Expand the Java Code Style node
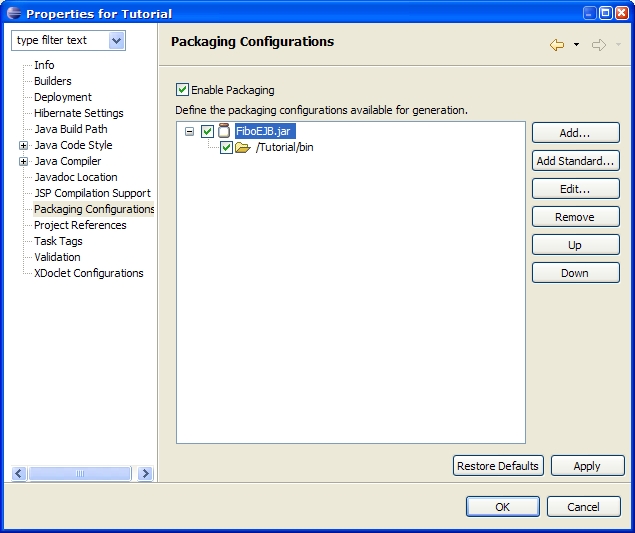The image size is (635, 533). pyautogui.click(x=23, y=145)
